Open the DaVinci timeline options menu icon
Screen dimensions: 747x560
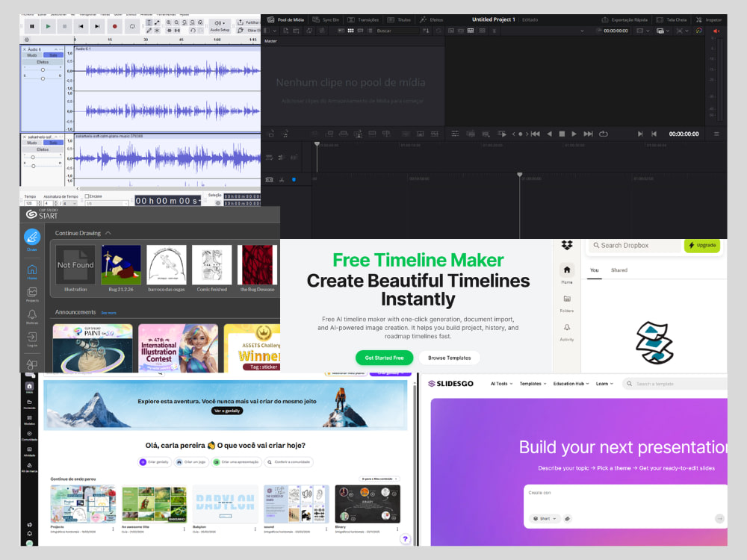[716, 134]
